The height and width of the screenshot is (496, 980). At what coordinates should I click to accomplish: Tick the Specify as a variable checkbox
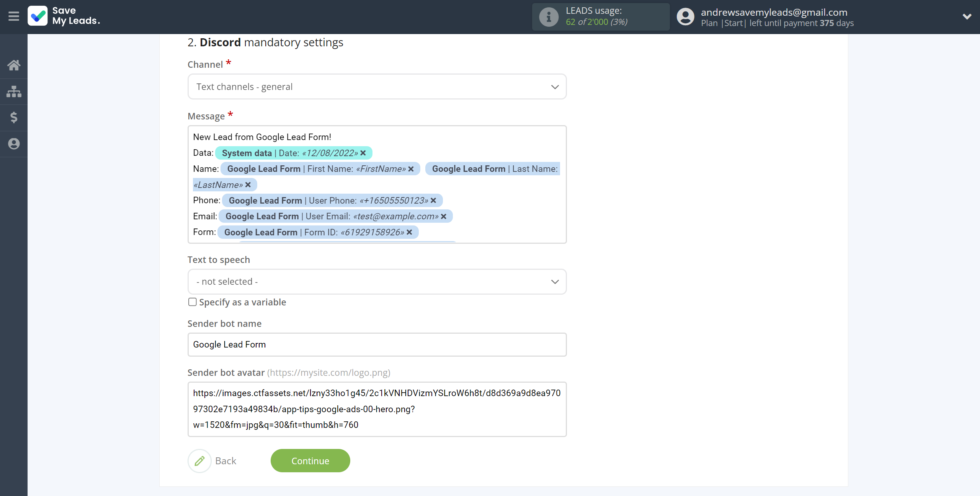tap(193, 302)
